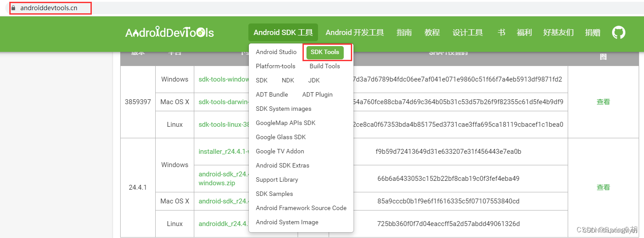Open the GitHub icon link
The height and width of the screenshot is (238, 644).
pos(619,32)
